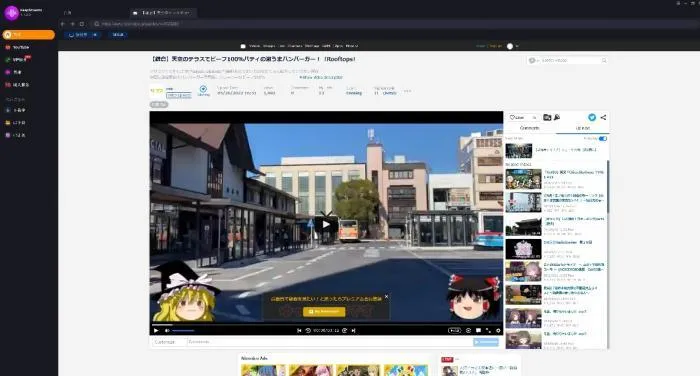Jump to video start with previous icon
The width and height of the screenshot is (700, 376).
(x=299, y=331)
